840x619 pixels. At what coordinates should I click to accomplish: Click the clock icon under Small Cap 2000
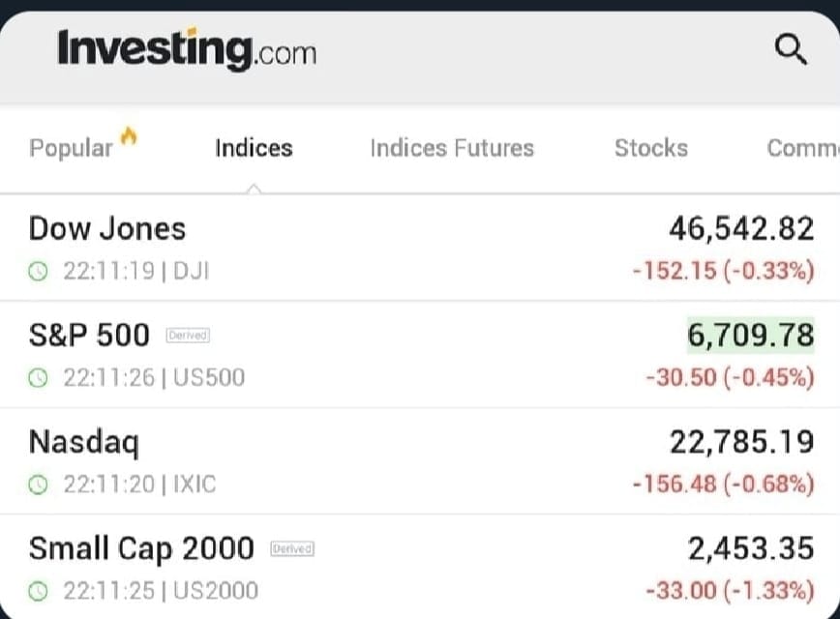pos(39,589)
